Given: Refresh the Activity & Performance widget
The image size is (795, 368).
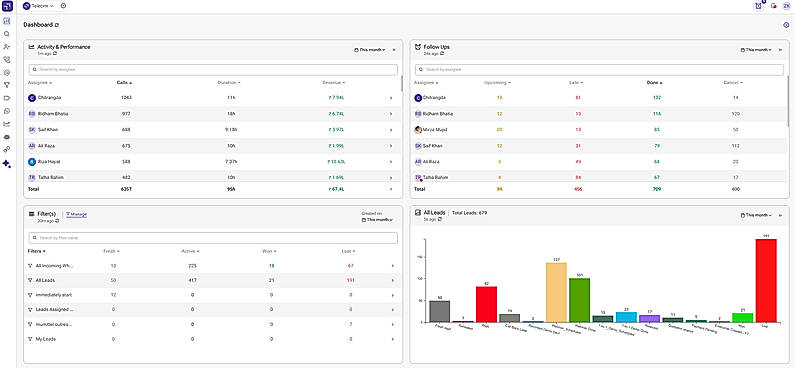Looking at the screenshot, I should [55, 53].
